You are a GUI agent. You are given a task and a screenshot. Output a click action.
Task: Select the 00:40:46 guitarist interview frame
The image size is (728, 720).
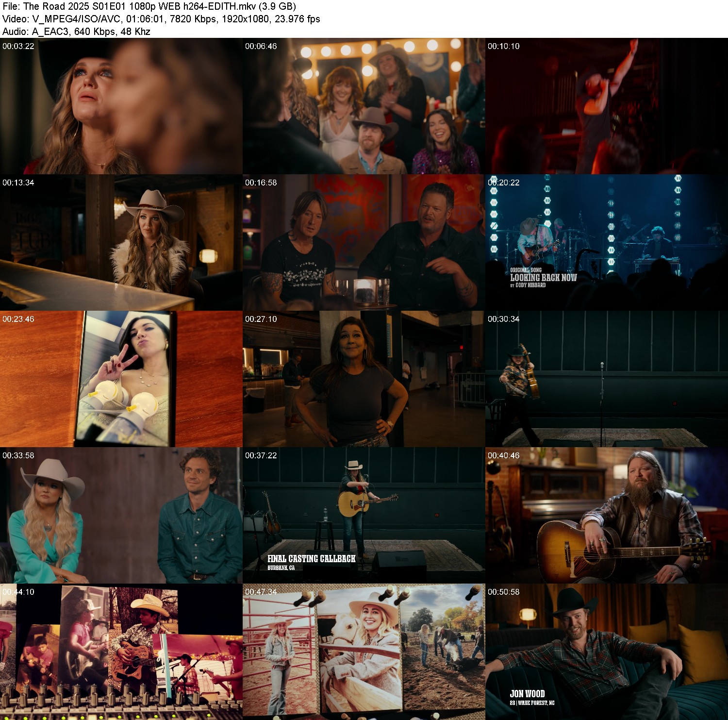point(607,516)
